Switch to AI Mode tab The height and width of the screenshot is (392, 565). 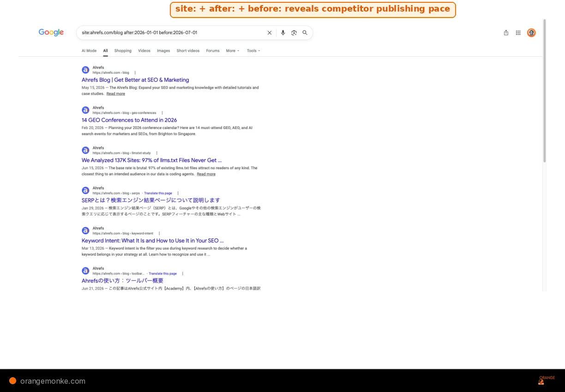(x=89, y=51)
